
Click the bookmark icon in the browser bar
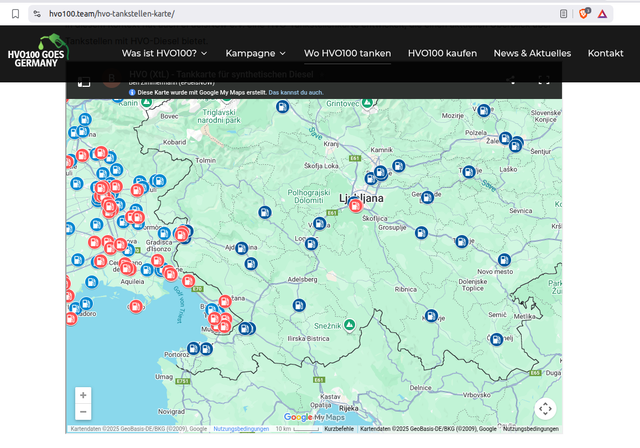tap(16, 14)
